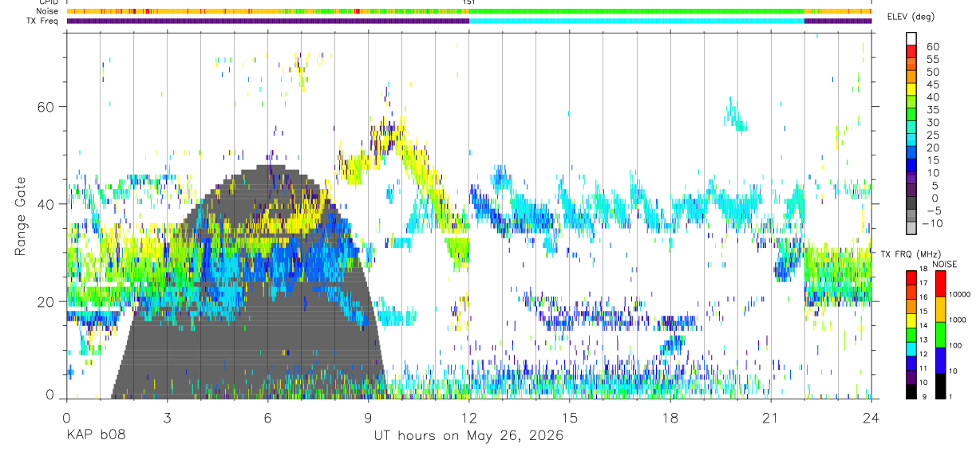Click the "11" label on the TX FRQ colorbar
Viewport: 980px width, 452px height.
tap(923, 369)
